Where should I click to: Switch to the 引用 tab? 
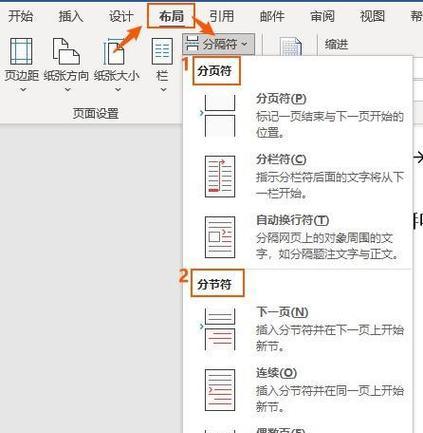[x=222, y=16]
